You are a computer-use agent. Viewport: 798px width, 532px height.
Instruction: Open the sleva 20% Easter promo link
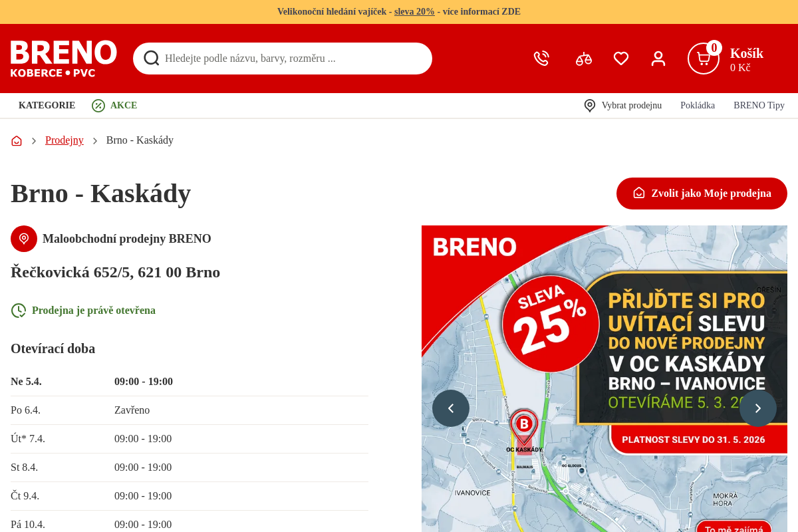414,11
